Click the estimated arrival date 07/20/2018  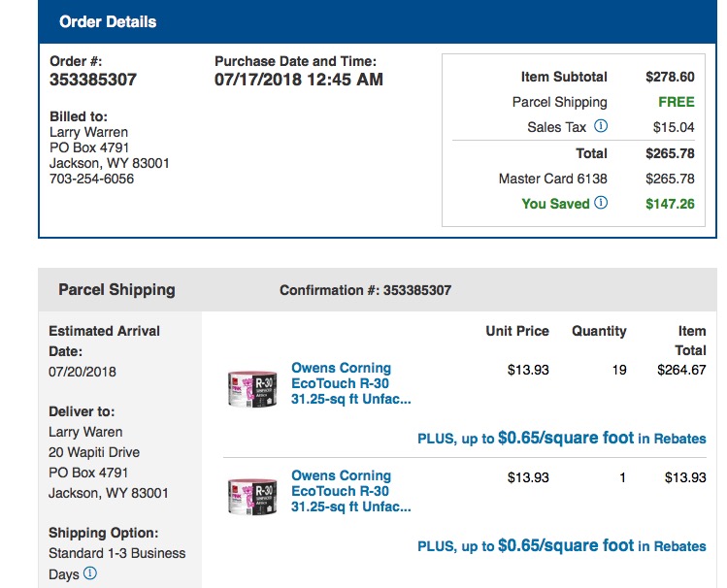tap(83, 372)
